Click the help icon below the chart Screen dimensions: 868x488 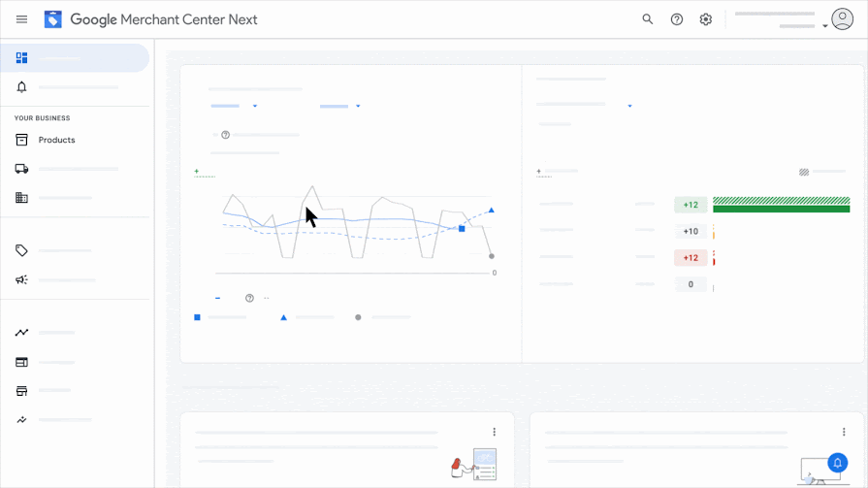249,298
